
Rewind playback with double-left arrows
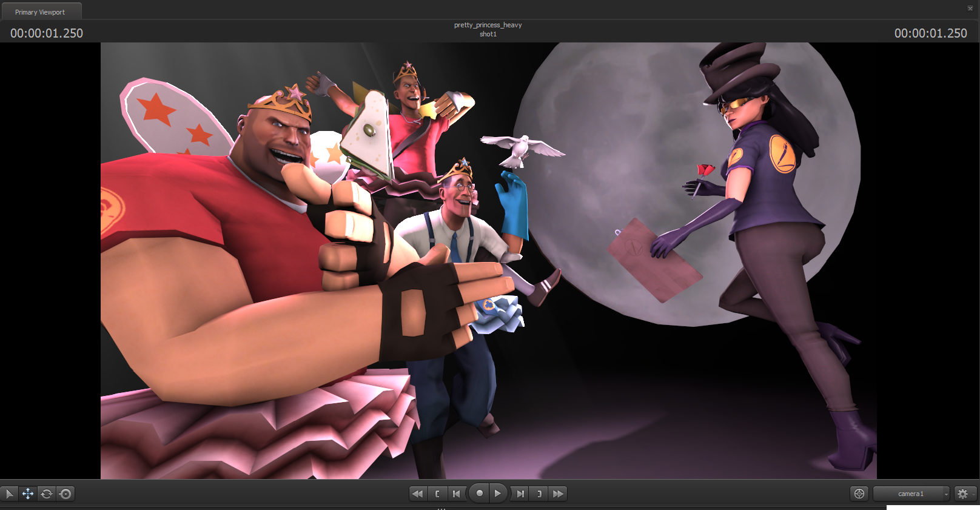417,494
